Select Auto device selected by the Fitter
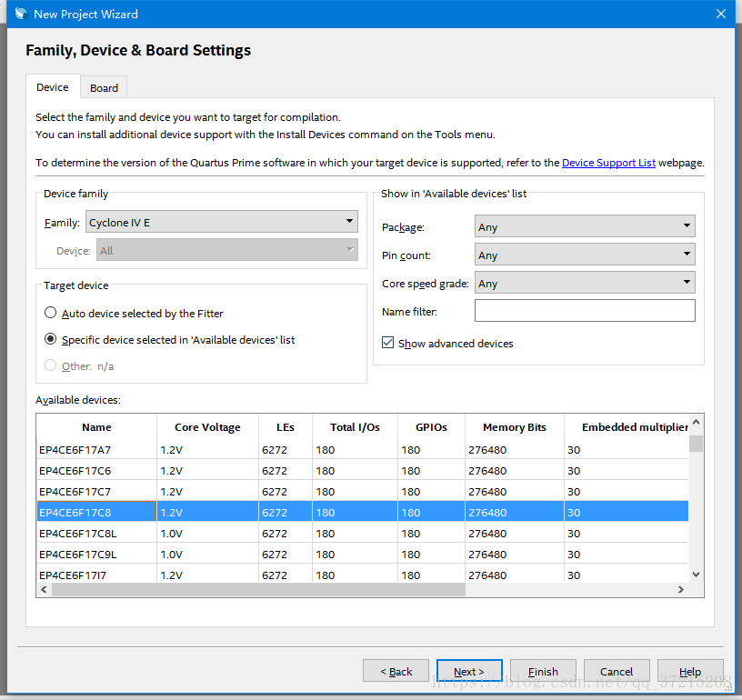The height and width of the screenshot is (700, 742). 50,313
